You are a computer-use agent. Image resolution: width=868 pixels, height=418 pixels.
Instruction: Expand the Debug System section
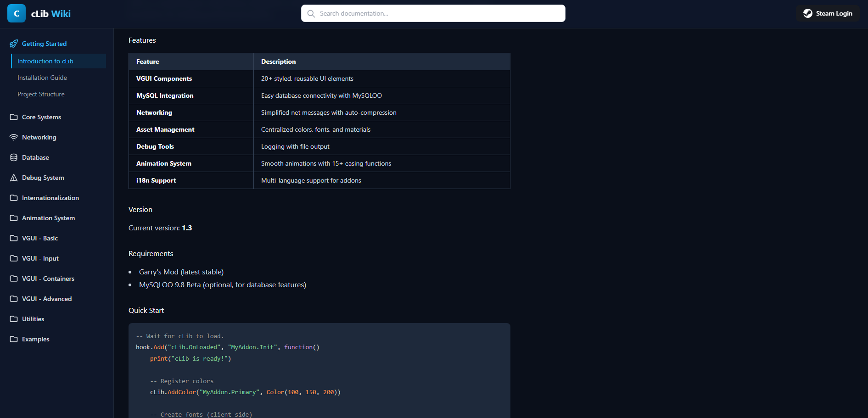pyautogui.click(x=56, y=178)
